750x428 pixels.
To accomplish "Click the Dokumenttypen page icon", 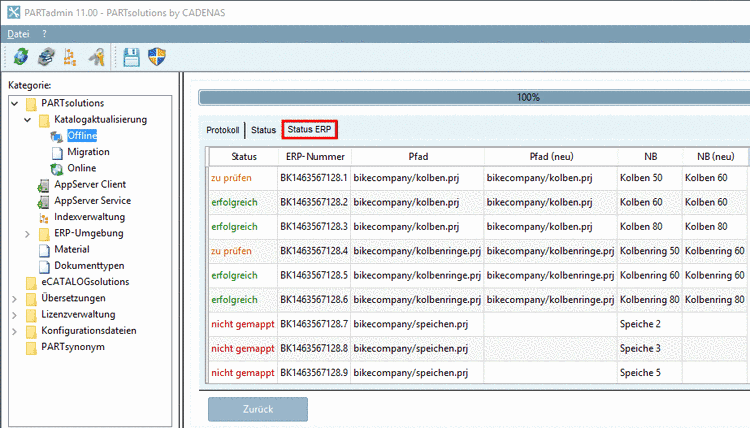I will pos(44,266).
